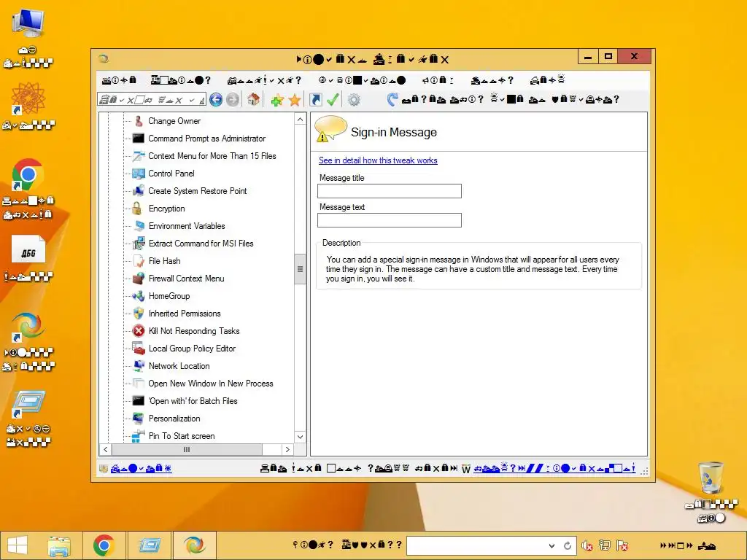Add bookmark with the green plus star
This screenshot has width=747, height=560.
(x=276, y=100)
